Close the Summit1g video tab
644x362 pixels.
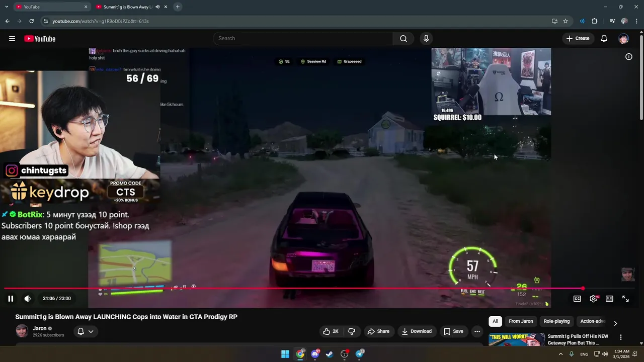coord(166,7)
